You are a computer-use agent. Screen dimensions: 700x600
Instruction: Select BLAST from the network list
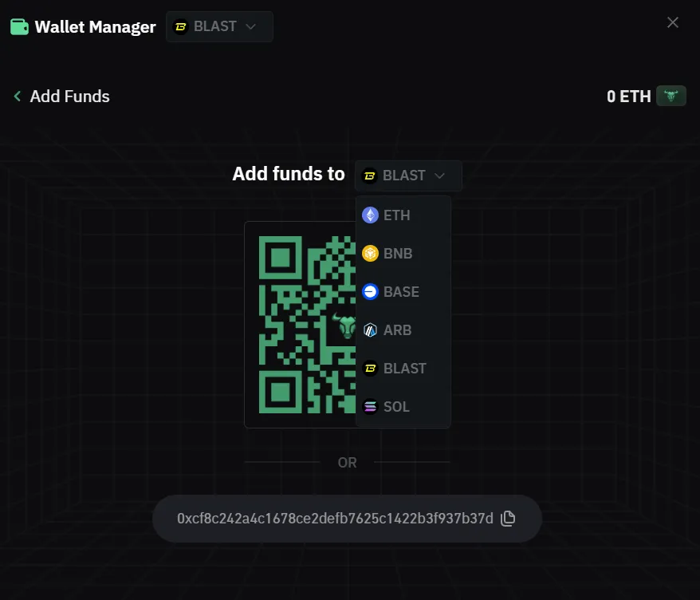pyautogui.click(x=403, y=369)
